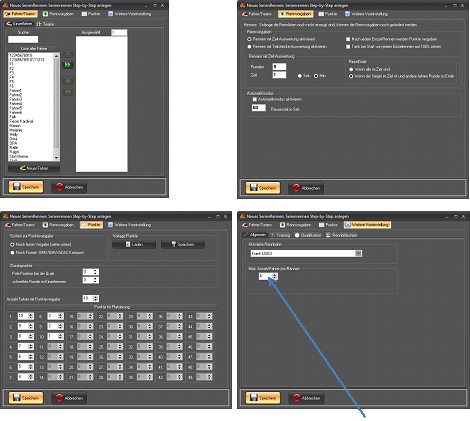Adjust schnellste Runde bonus points stepper
470x421 pixels.
pyautogui.click(x=95, y=280)
